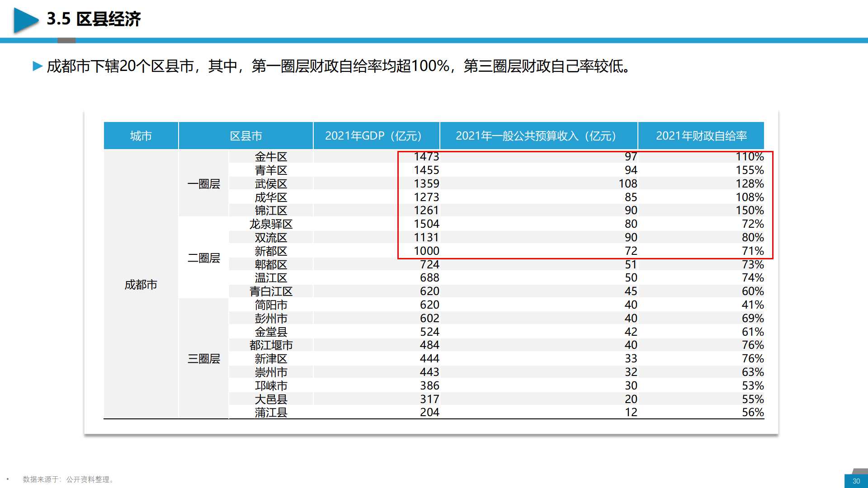Click the 锦江区 row name
The height and width of the screenshot is (488, 868).
(271, 211)
